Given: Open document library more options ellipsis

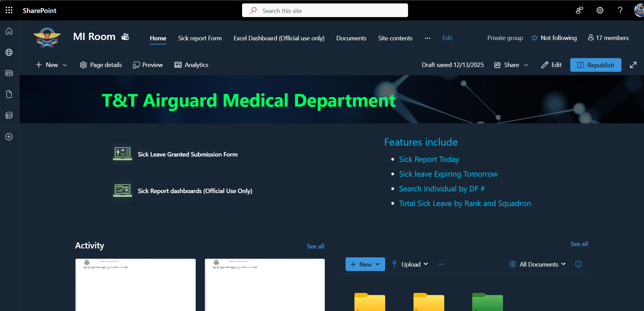Looking at the screenshot, I should click(x=441, y=264).
